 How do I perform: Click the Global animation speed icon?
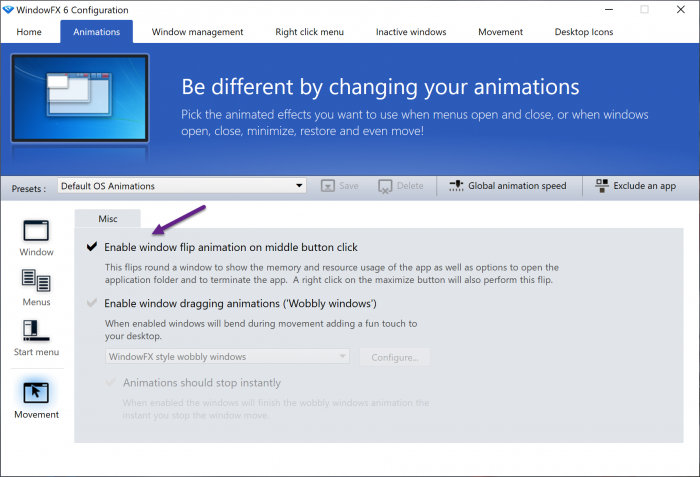(457, 185)
